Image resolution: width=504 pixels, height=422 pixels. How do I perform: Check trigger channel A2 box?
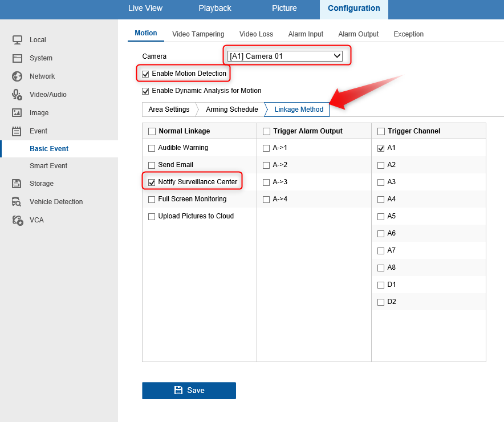click(381, 165)
